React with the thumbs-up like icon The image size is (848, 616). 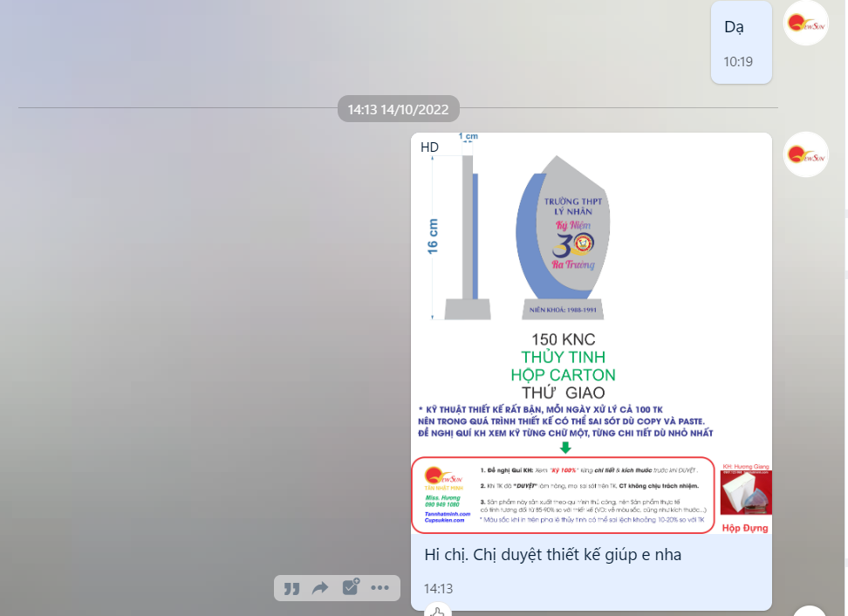point(439,610)
